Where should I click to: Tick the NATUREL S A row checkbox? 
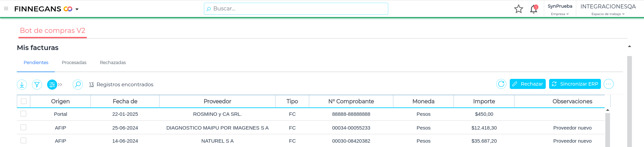click(23, 141)
